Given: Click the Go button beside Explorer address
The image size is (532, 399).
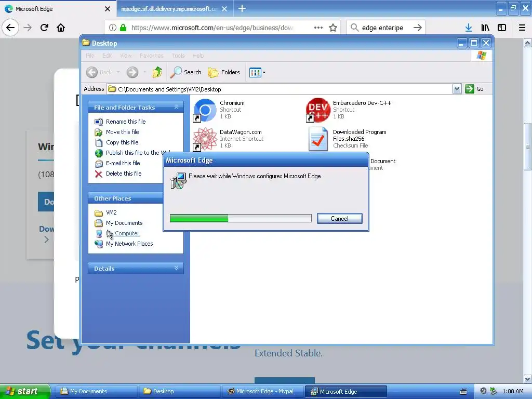Looking at the screenshot, I should 474,89.
